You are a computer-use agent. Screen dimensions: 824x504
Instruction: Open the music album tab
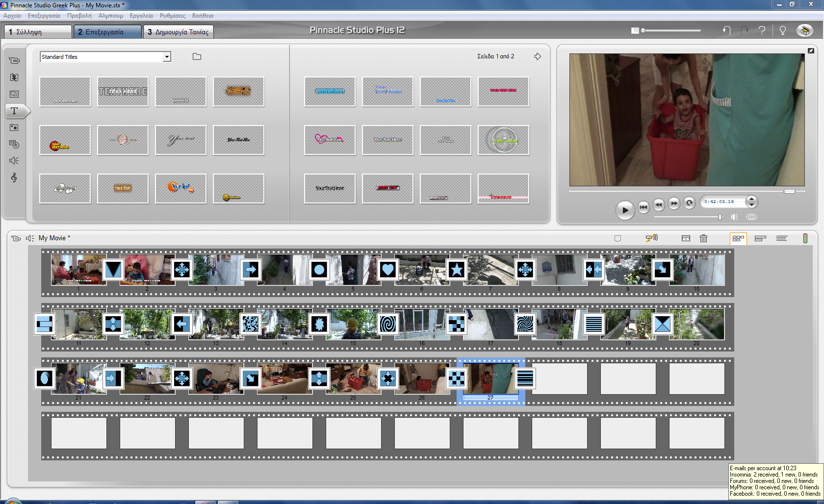(14, 177)
